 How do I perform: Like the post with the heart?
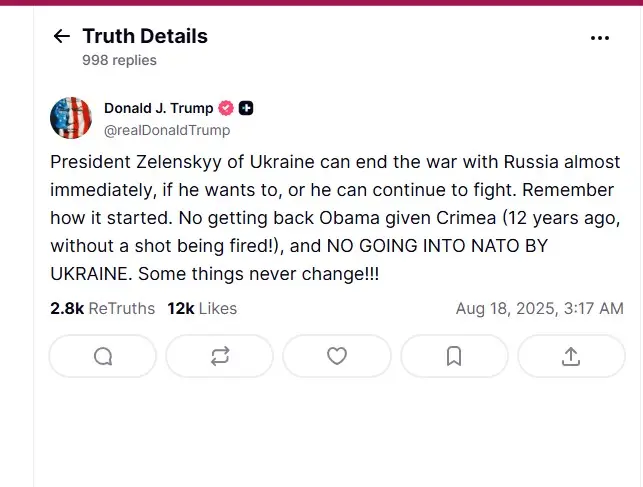point(337,356)
